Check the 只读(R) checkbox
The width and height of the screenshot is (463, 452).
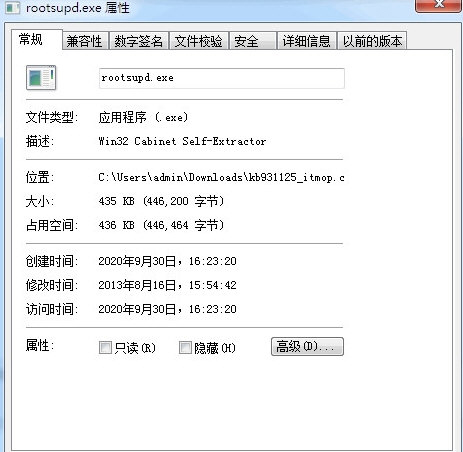click(x=105, y=348)
